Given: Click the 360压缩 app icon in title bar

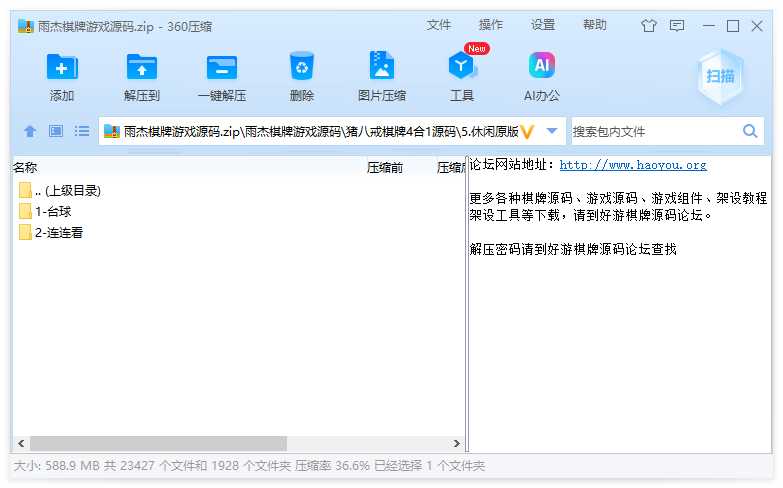Looking at the screenshot, I should pyautogui.click(x=25, y=26).
